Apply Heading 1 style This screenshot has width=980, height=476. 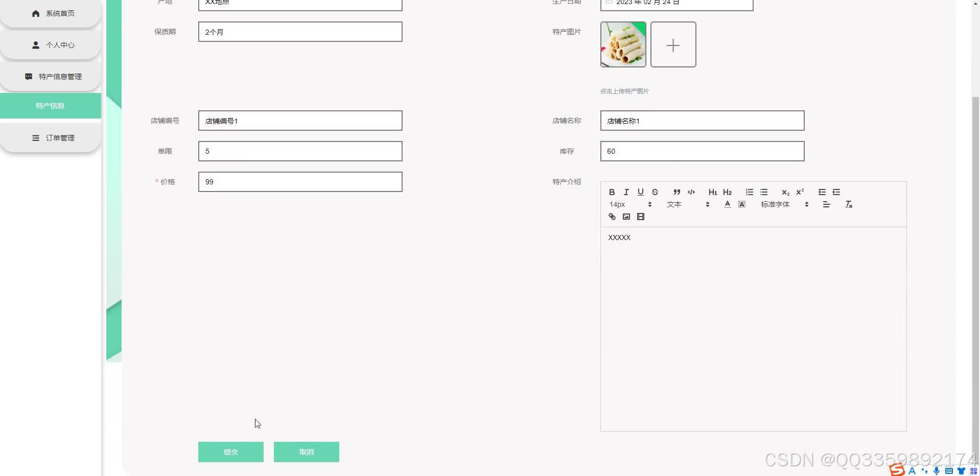click(713, 192)
